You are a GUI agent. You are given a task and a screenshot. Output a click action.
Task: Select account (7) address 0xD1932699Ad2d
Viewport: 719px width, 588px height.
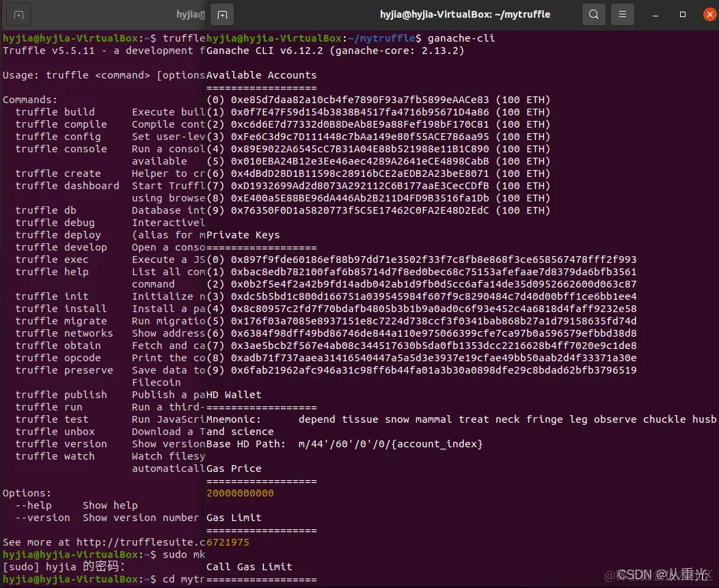(x=360, y=186)
